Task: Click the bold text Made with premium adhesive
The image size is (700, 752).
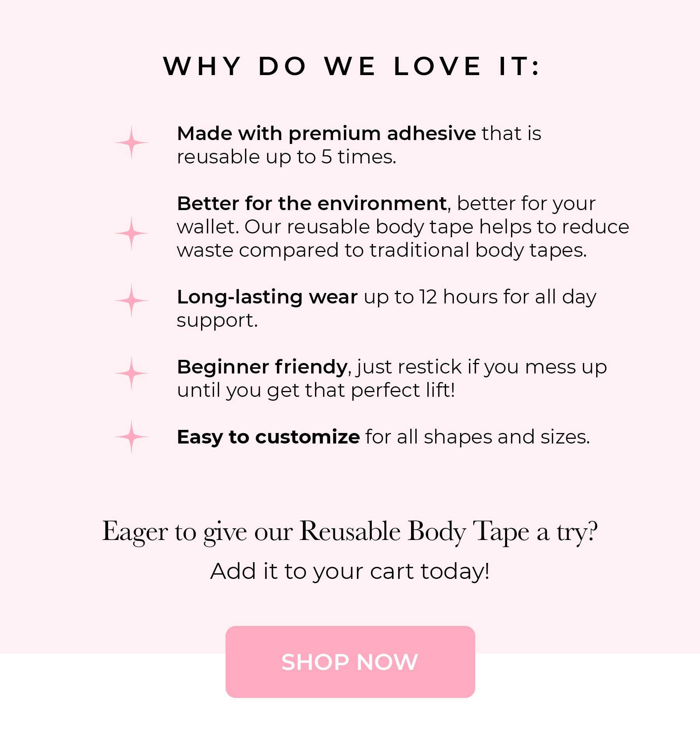Action: (326, 134)
